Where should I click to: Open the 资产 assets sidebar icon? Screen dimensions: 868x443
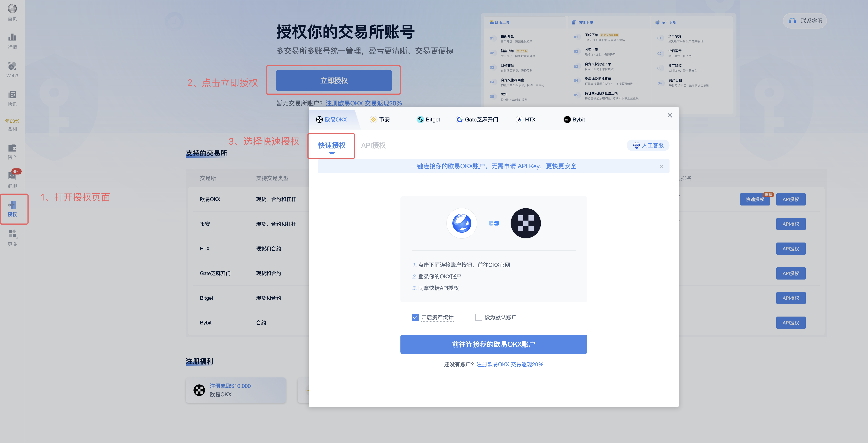point(12,151)
